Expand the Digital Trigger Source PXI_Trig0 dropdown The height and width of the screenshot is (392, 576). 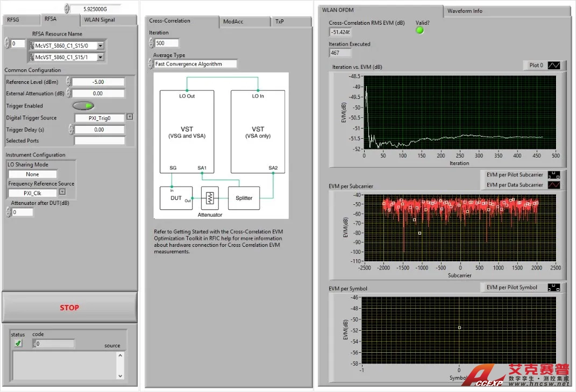pos(130,117)
